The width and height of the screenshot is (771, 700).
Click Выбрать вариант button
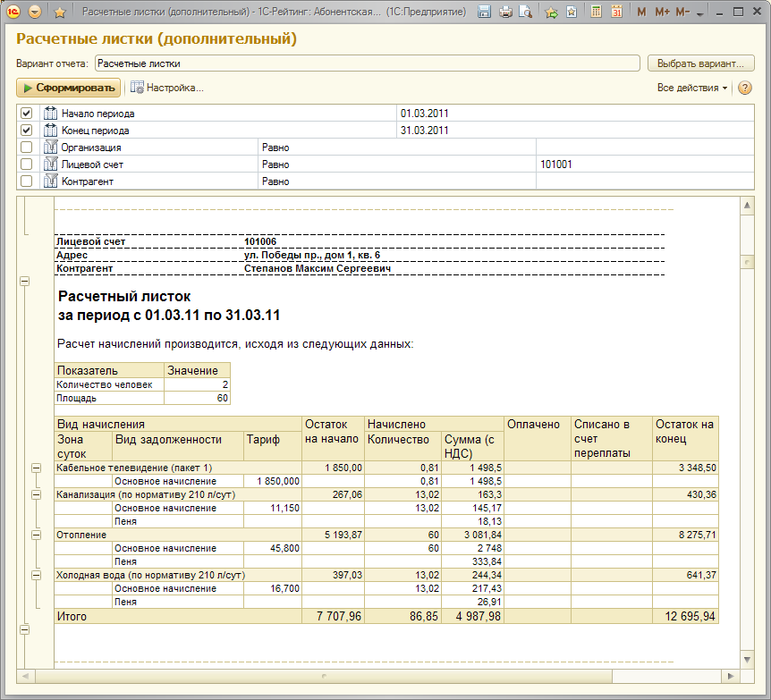[x=700, y=63]
